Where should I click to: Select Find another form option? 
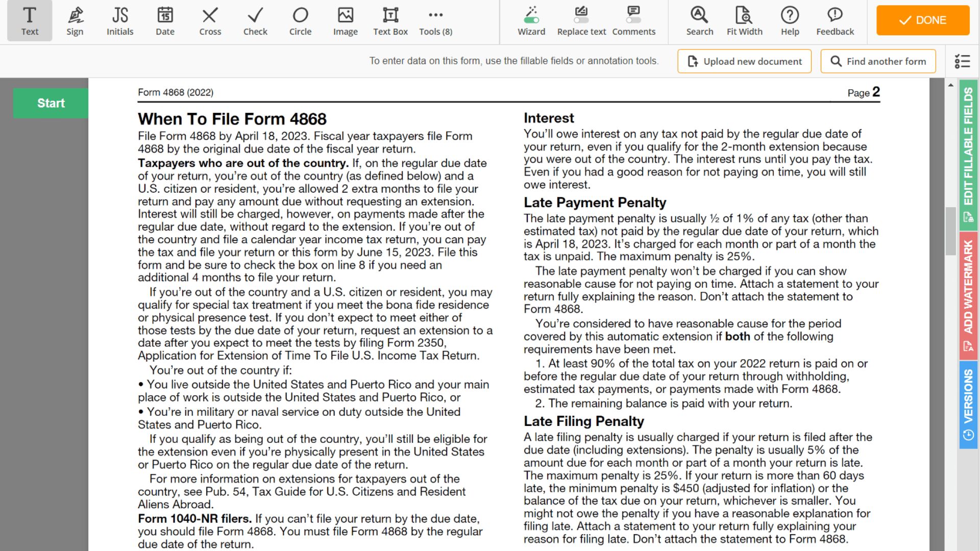click(x=879, y=61)
